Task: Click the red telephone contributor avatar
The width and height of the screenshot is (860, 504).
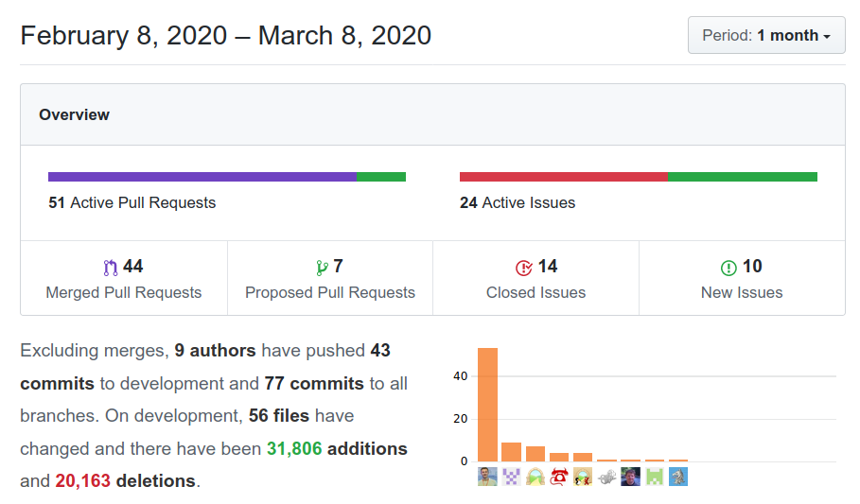Action: (559, 477)
